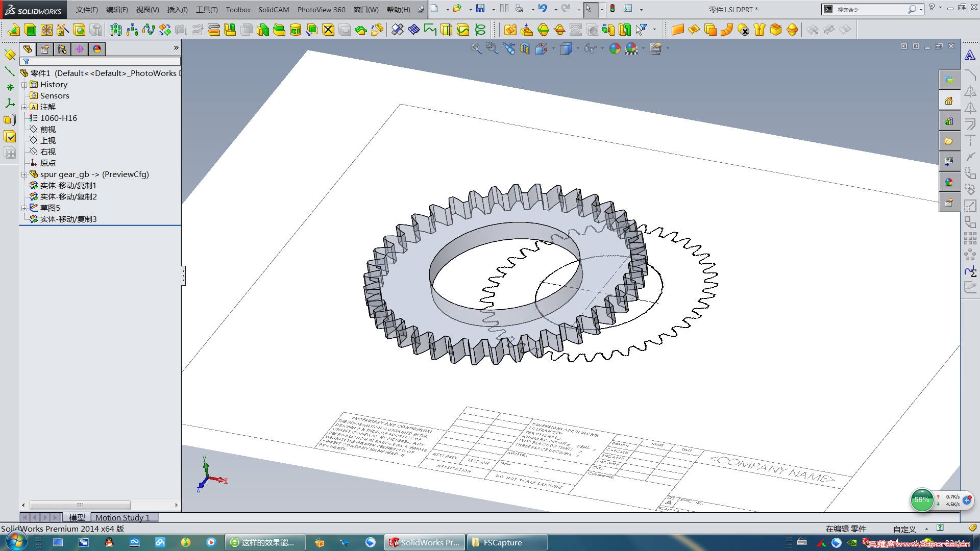Viewport: 980px width, 551px height.
Task: Open the FeatureManager design tree tab icon
Action: pos(28,49)
